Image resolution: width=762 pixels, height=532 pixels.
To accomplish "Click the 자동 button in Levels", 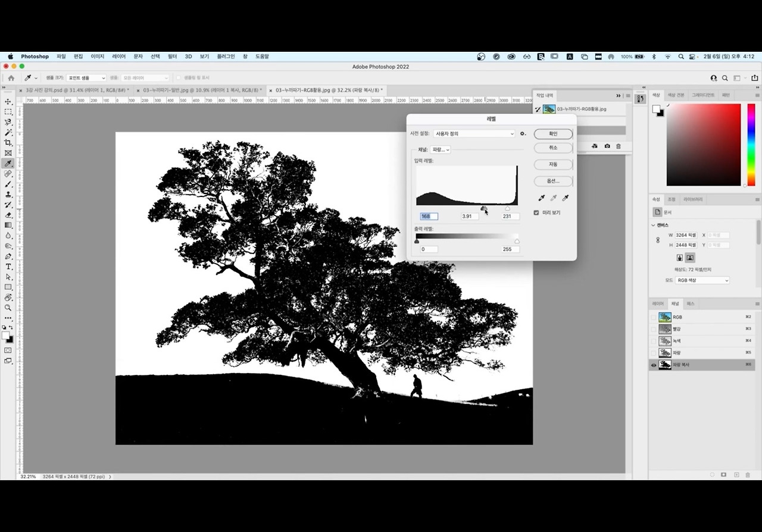I will (553, 164).
